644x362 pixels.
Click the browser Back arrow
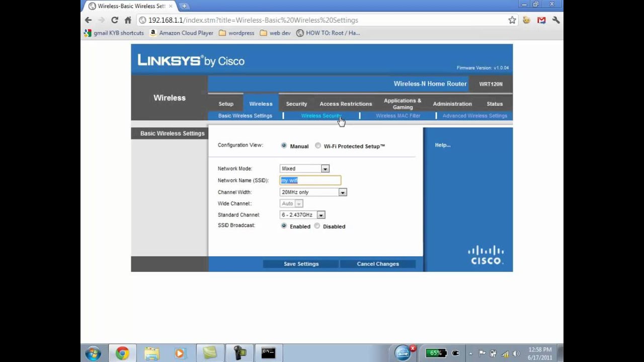(89, 20)
